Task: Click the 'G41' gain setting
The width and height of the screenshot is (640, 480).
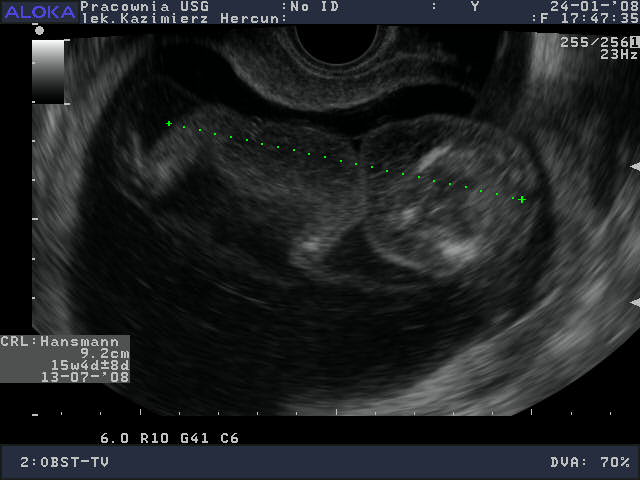Action: (x=194, y=438)
